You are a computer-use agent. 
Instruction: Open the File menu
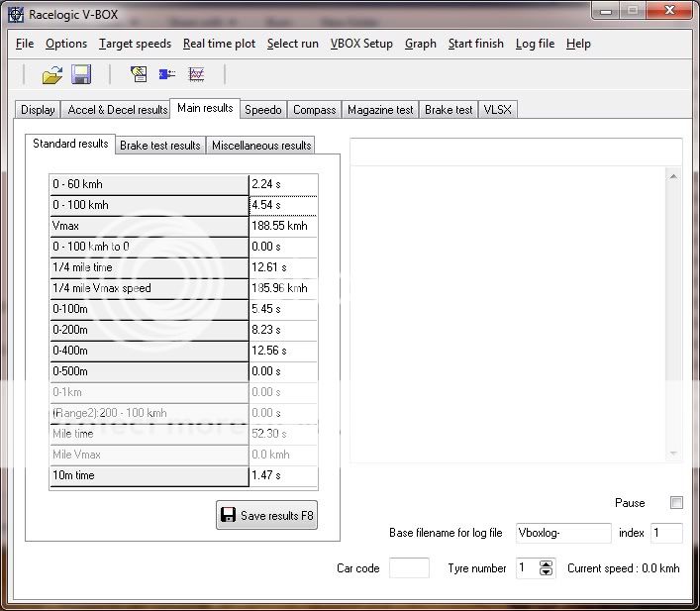(x=25, y=44)
